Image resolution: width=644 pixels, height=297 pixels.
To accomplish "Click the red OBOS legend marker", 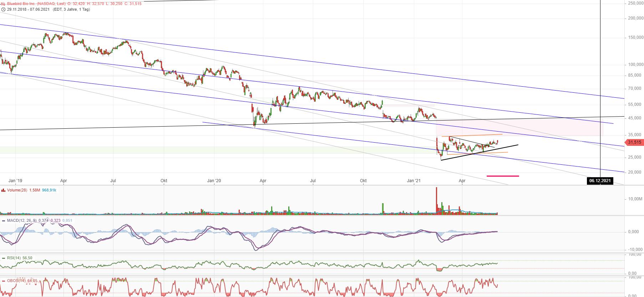I will point(4,281).
